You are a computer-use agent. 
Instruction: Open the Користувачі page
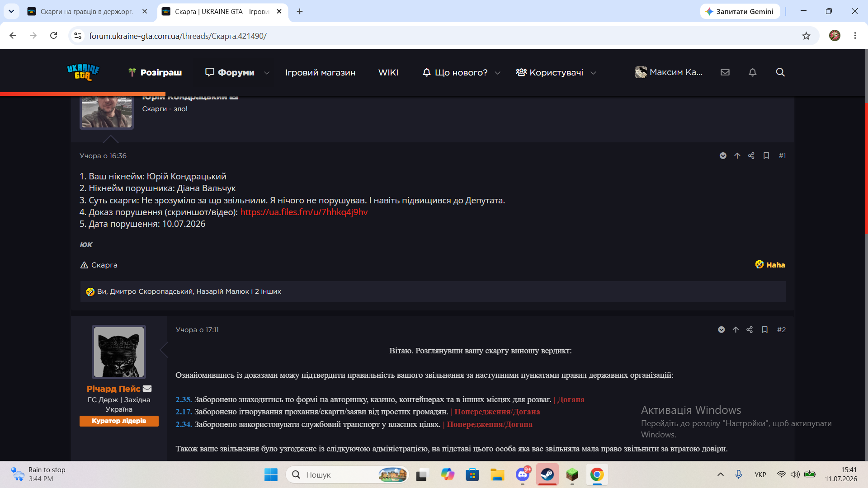[550, 72]
